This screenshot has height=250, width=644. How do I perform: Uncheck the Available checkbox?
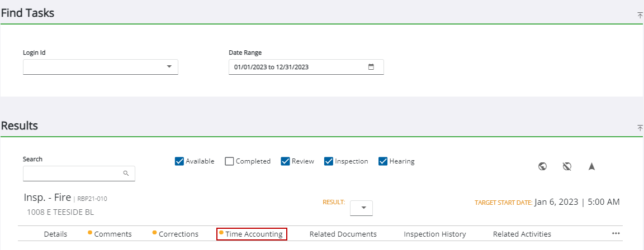(x=179, y=161)
